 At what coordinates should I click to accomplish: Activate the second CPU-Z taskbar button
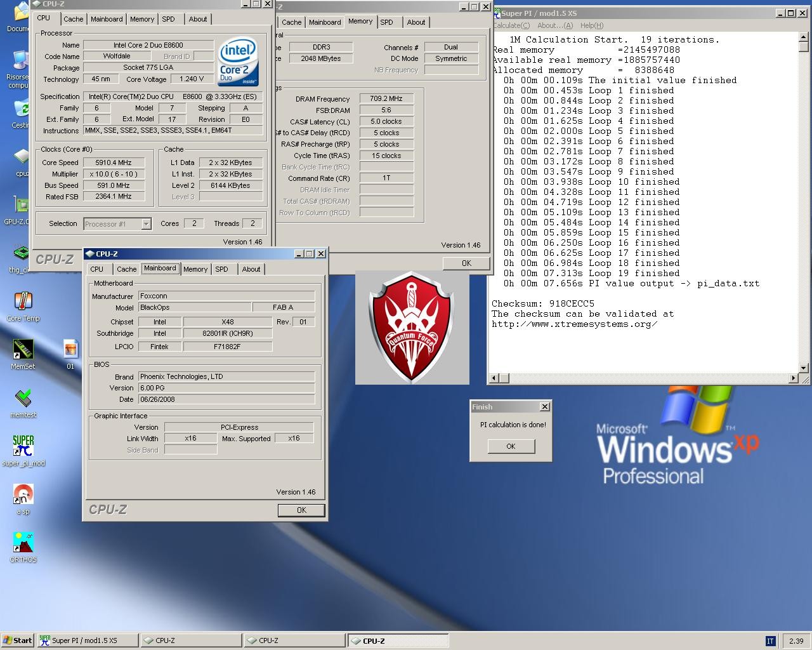pos(294,640)
